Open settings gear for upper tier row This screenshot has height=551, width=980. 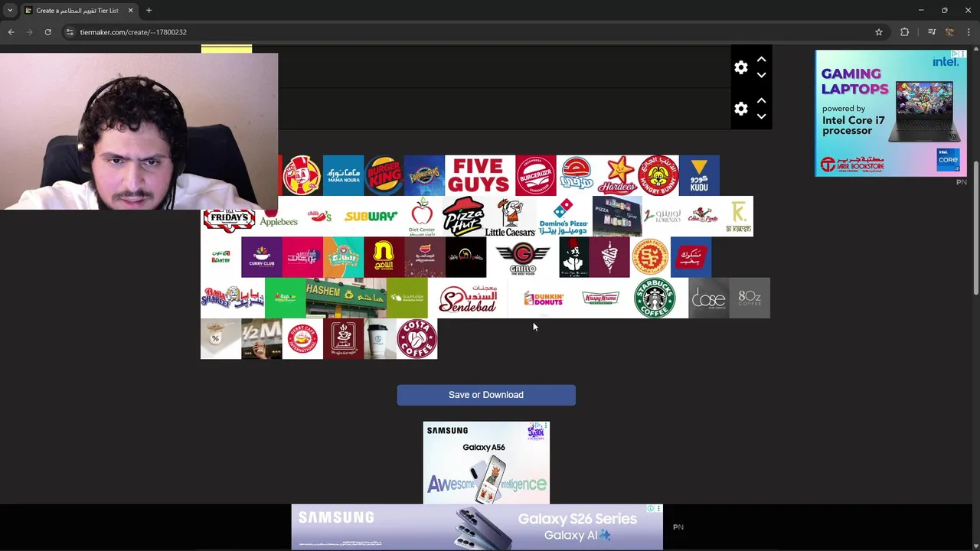740,67
